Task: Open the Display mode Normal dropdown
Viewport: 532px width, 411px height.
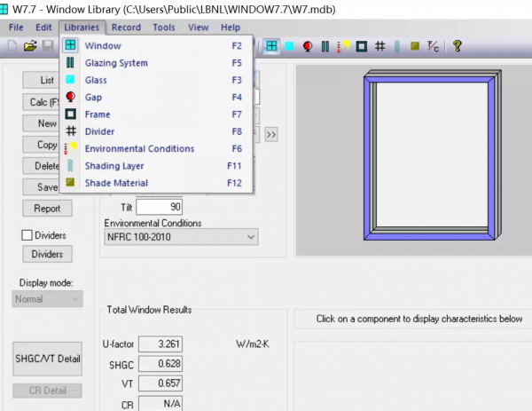Action: click(48, 299)
